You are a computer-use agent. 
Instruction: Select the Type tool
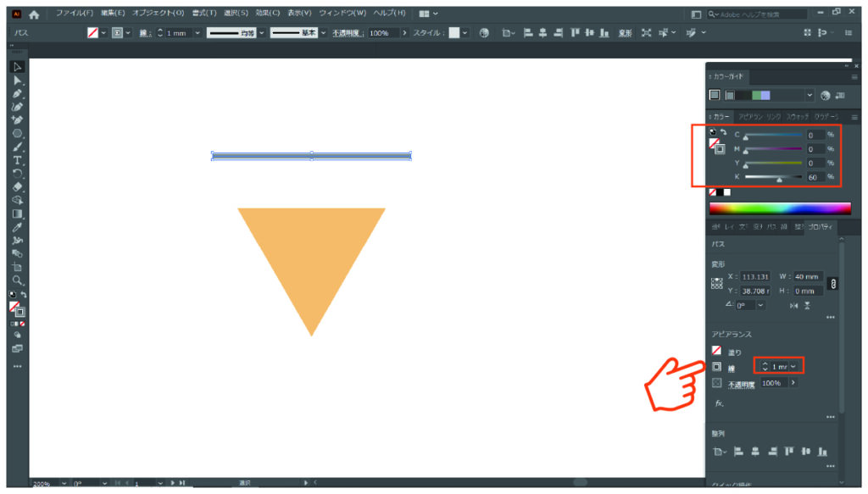point(17,160)
